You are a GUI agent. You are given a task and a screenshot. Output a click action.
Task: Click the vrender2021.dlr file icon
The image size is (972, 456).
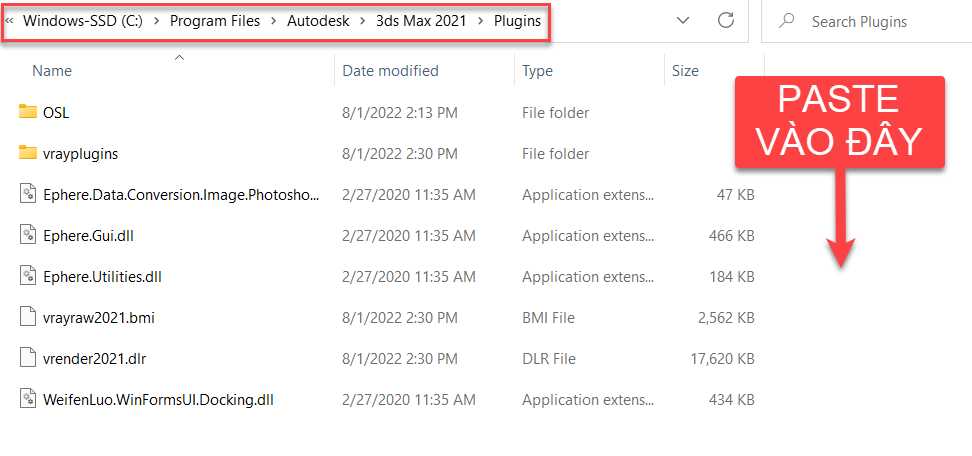point(28,358)
